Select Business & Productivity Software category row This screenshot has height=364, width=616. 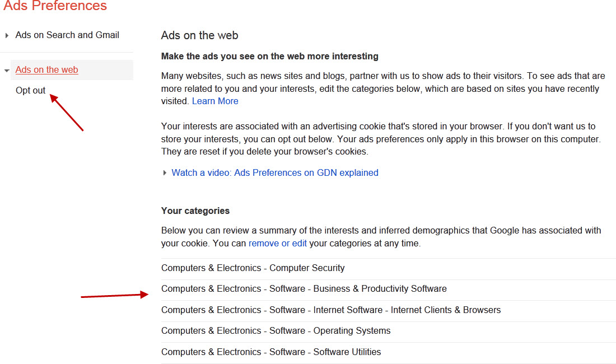coord(304,289)
